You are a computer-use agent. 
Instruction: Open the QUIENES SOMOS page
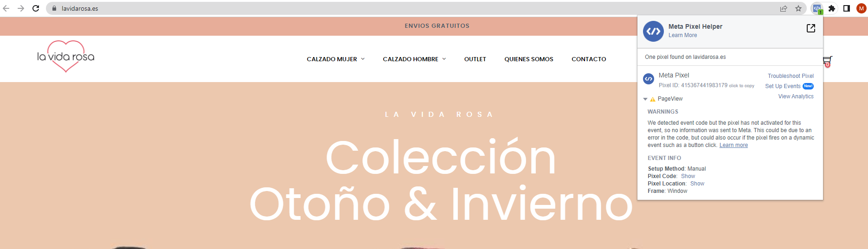[529, 59]
